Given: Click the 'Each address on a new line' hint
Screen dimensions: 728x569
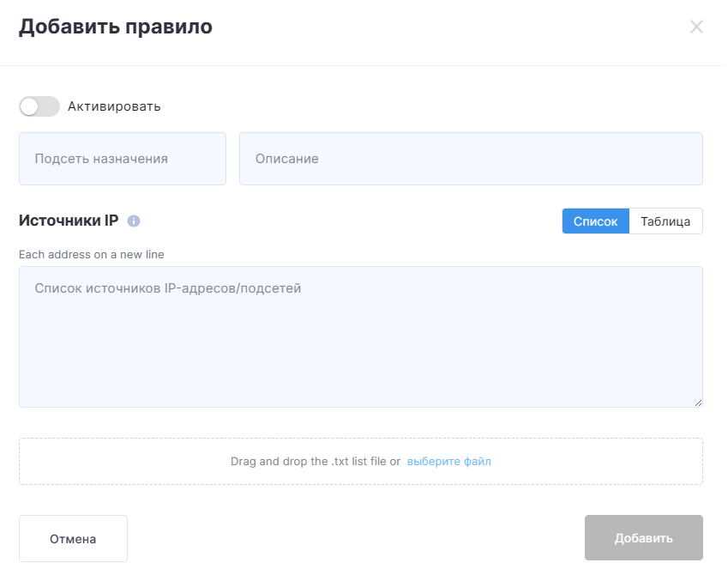Looking at the screenshot, I should 92,254.
